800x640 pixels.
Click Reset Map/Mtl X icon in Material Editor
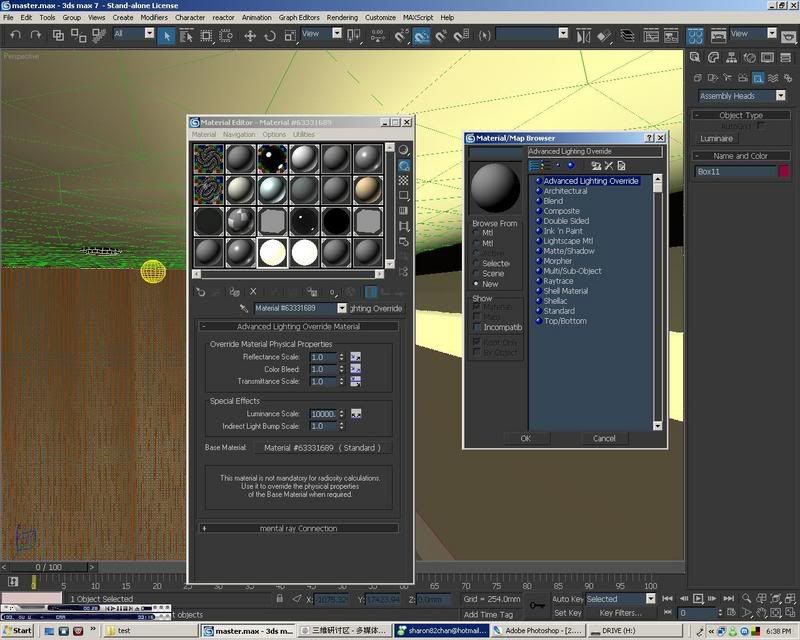pos(253,291)
